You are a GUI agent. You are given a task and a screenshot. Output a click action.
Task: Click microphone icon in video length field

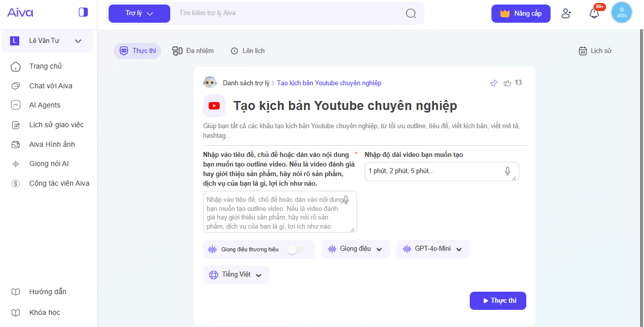(508, 171)
